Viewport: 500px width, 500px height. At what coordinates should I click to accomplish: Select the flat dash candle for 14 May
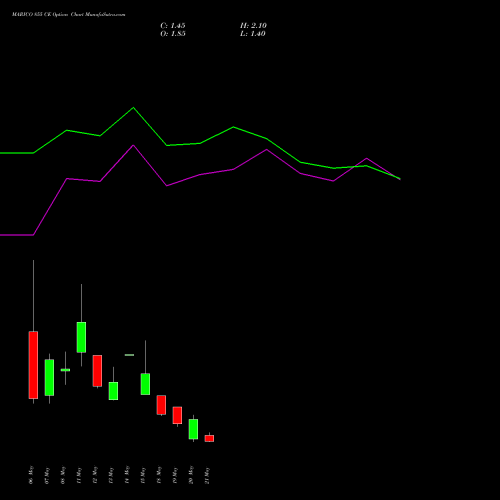coord(129,355)
